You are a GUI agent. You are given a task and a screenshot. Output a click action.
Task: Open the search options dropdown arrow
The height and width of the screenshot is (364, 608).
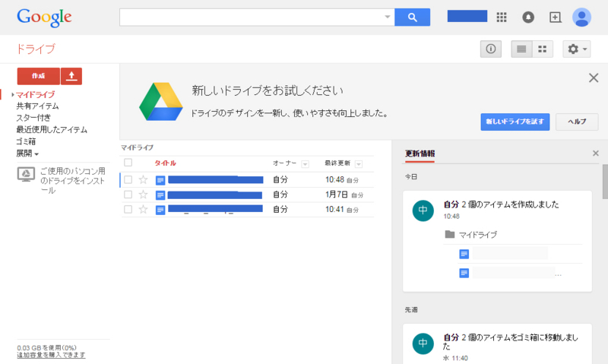pyautogui.click(x=387, y=17)
